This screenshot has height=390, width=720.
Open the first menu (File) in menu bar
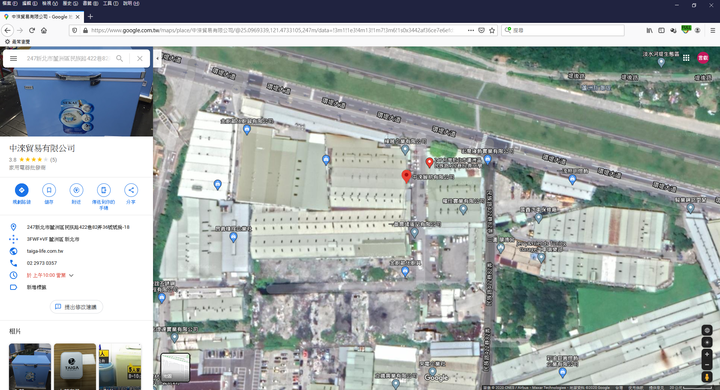(9, 3)
